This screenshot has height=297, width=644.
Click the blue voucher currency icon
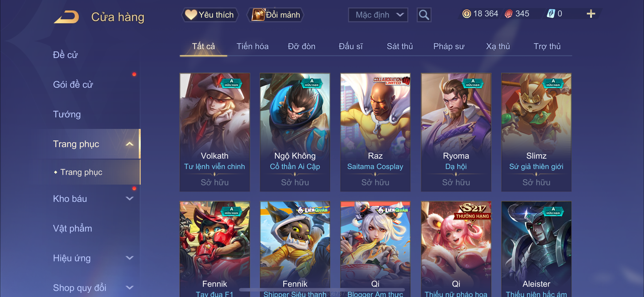click(x=551, y=14)
